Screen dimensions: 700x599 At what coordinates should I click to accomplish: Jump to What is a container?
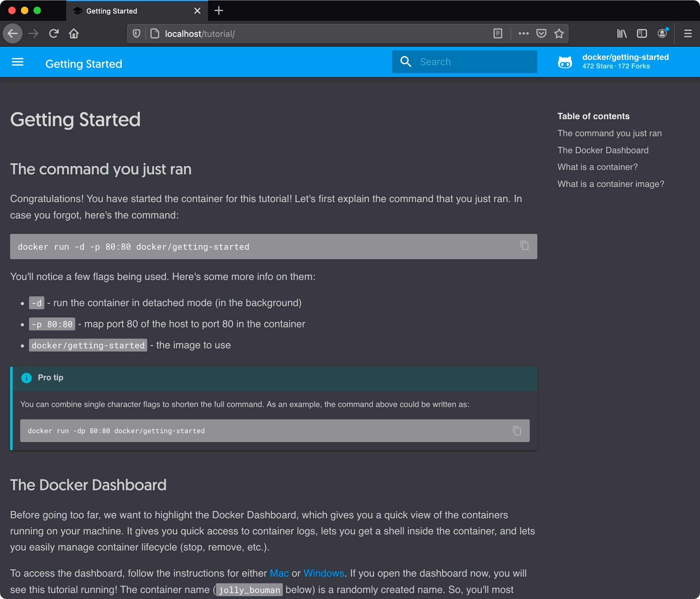pyautogui.click(x=597, y=167)
